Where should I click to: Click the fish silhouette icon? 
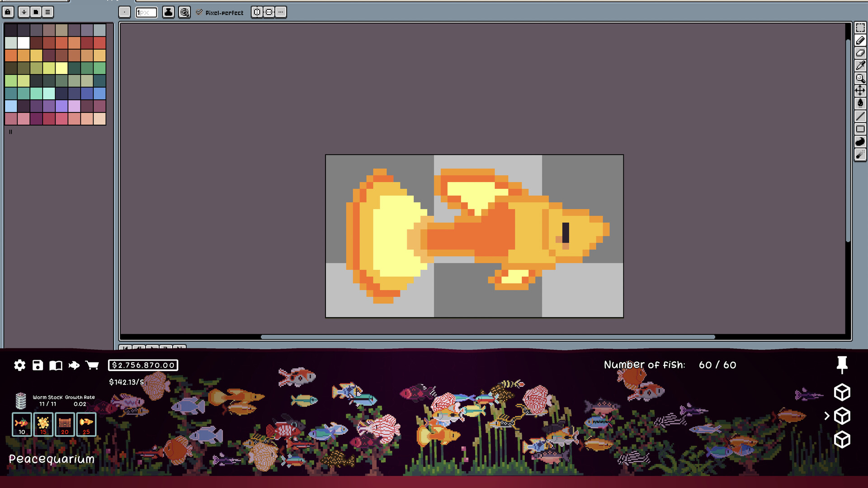click(74, 365)
